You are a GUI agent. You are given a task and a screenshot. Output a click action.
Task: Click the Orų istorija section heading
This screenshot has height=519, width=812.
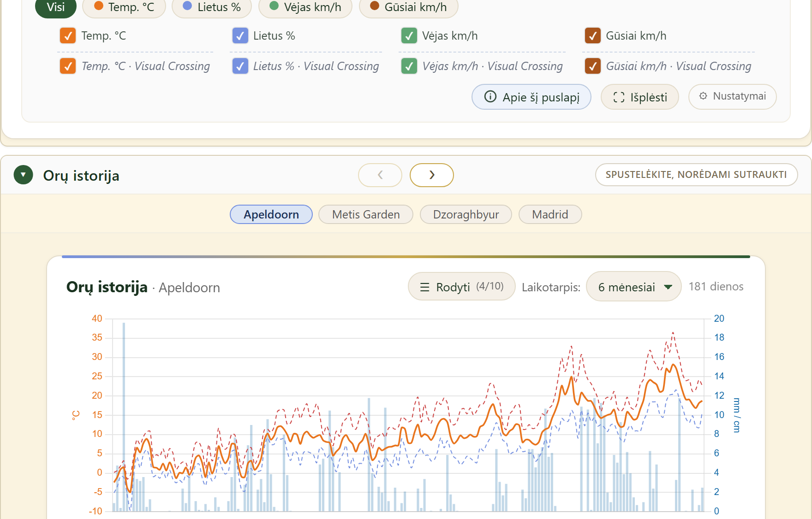[x=81, y=176]
